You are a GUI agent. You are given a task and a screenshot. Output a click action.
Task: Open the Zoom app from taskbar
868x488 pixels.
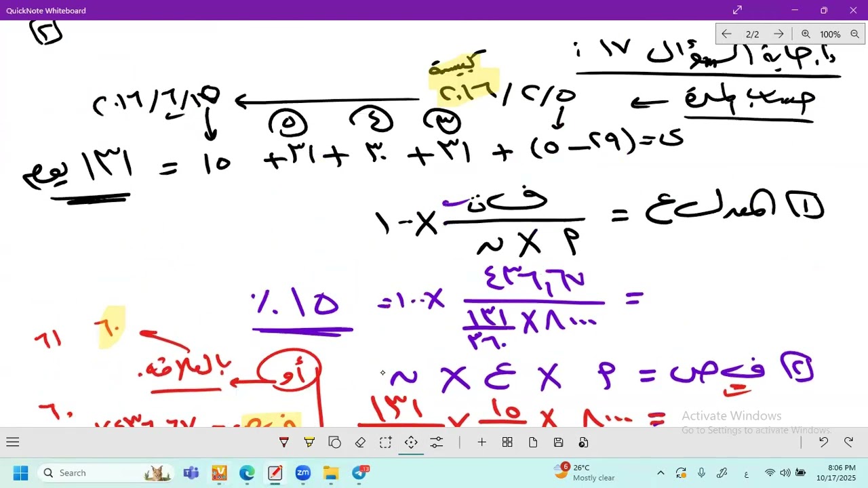(302, 472)
